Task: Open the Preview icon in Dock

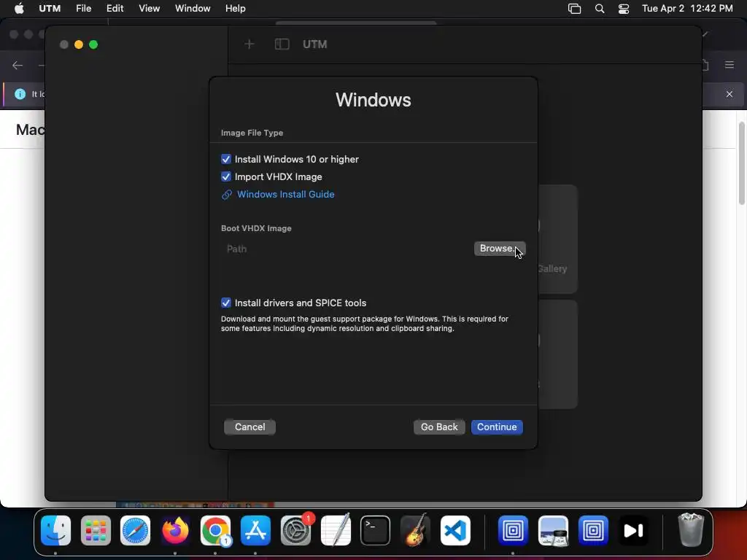Action: pos(553,530)
